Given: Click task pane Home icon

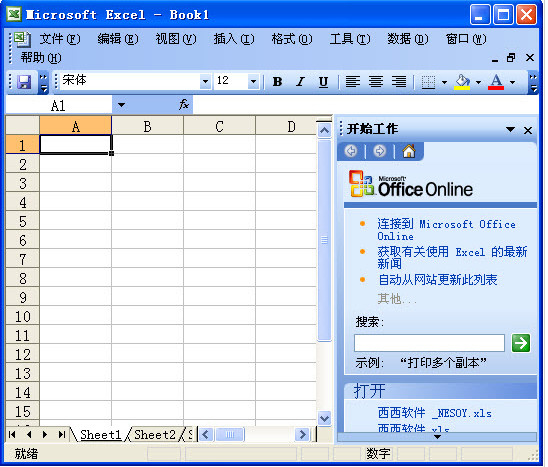Looking at the screenshot, I should (x=409, y=151).
